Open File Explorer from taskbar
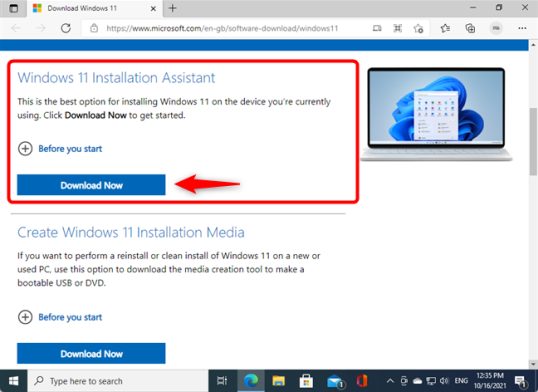The width and height of the screenshot is (538, 392). pos(279,381)
